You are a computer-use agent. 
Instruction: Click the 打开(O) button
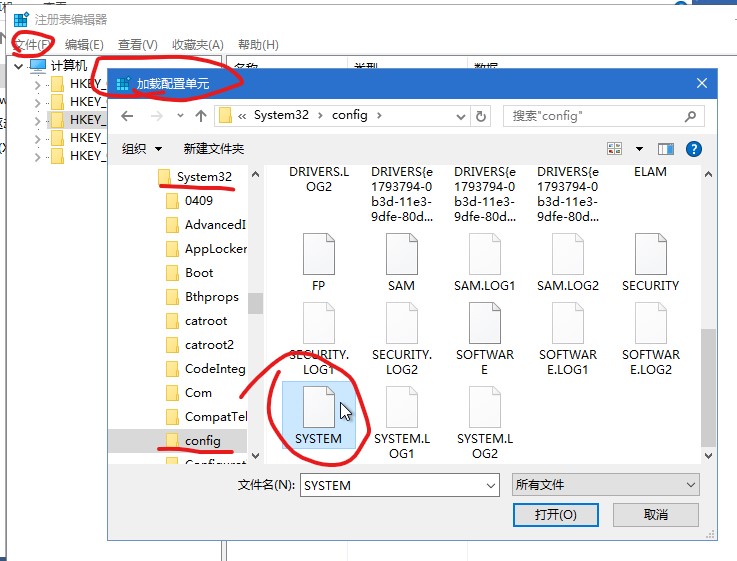(556, 515)
